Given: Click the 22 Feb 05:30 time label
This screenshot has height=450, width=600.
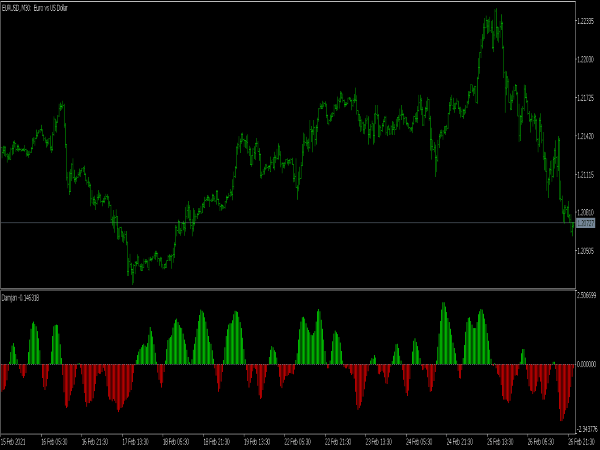Looking at the screenshot, I should coord(298,442).
